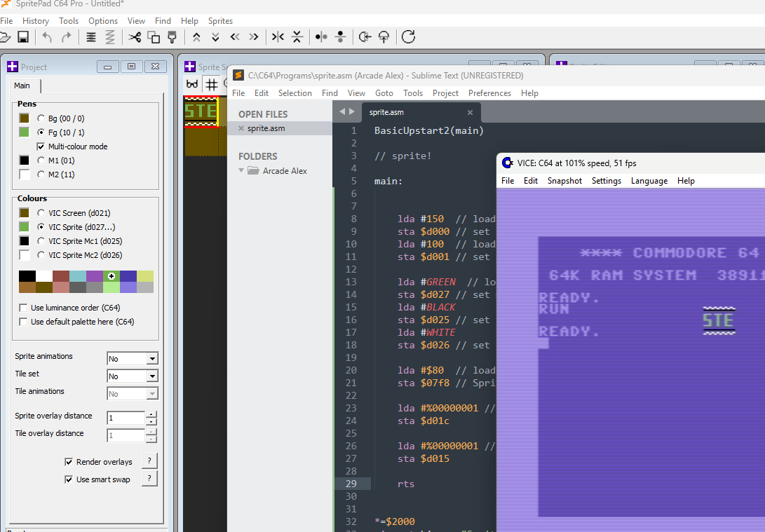Click the scissors cut icon

(x=135, y=37)
